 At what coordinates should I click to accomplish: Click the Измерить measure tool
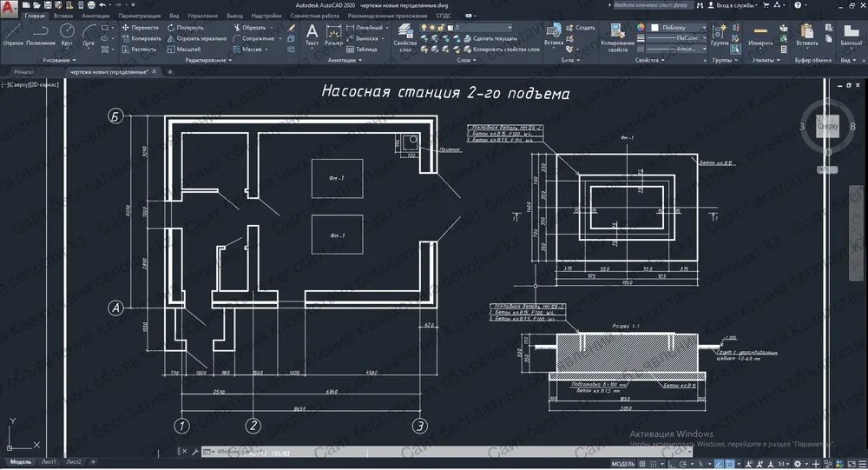[760, 35]
